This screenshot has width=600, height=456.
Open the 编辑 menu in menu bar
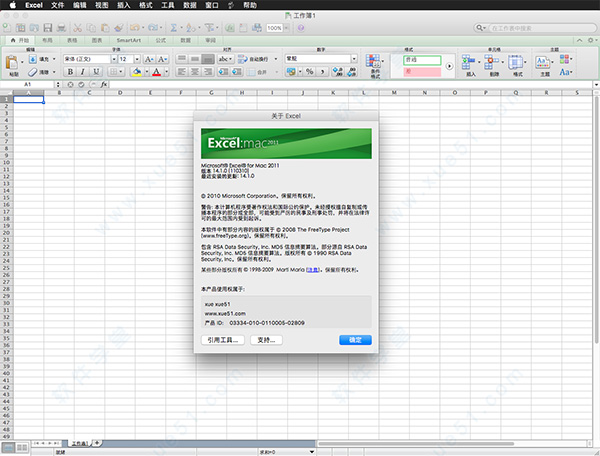click(x=80, y=5)
